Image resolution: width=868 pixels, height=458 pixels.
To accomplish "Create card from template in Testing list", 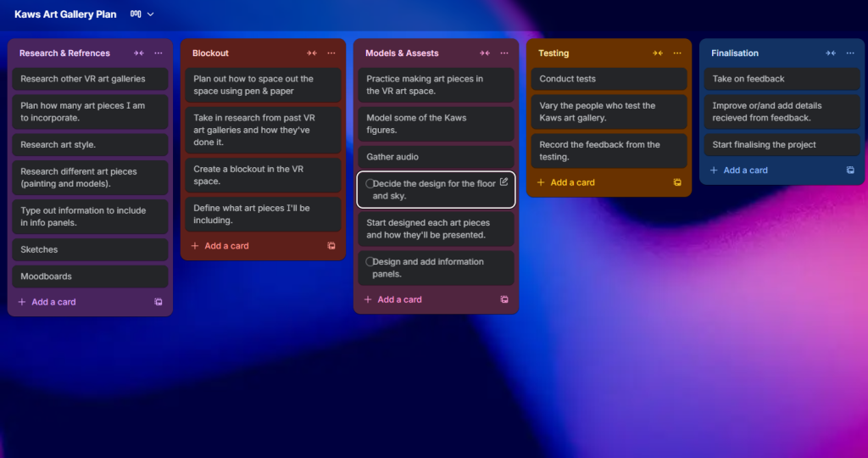I will coord(677,182).
